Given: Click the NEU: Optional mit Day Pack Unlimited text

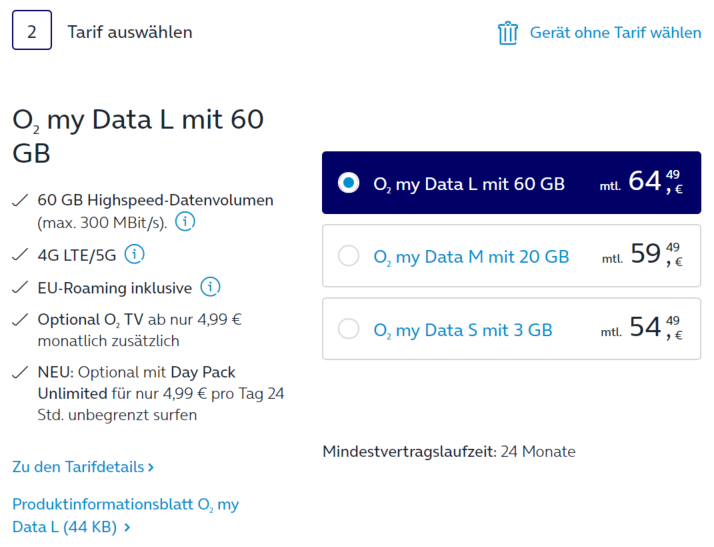Looking at the screenshot, I should [161, 394].
